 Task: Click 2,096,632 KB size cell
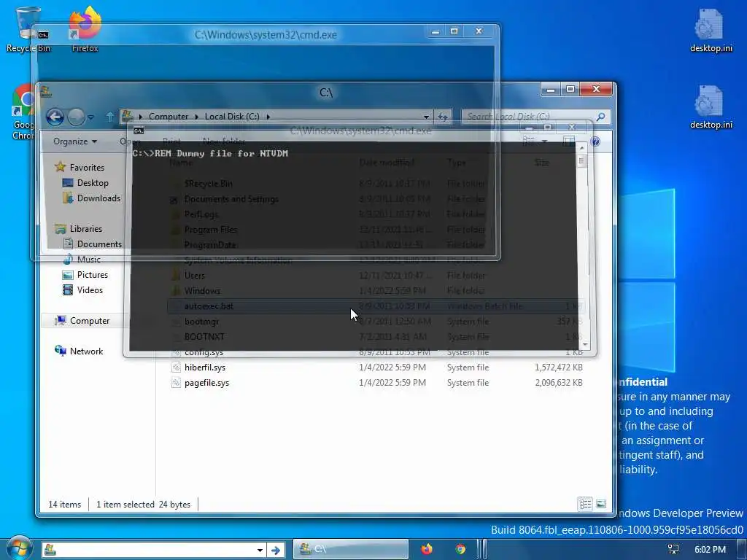pyautogui.click(x=558, y=382)
